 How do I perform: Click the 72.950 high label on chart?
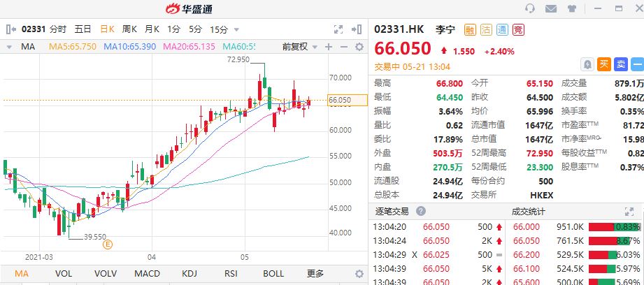click(x=238, y=59)
